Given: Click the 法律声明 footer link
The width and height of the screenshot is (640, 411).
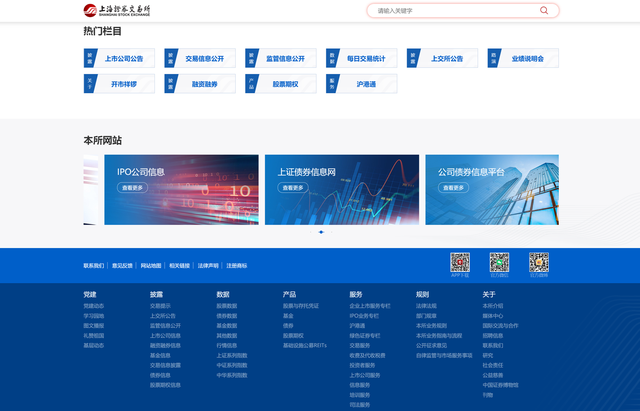Looking at the screenshot, I should [x=208, y=266].
